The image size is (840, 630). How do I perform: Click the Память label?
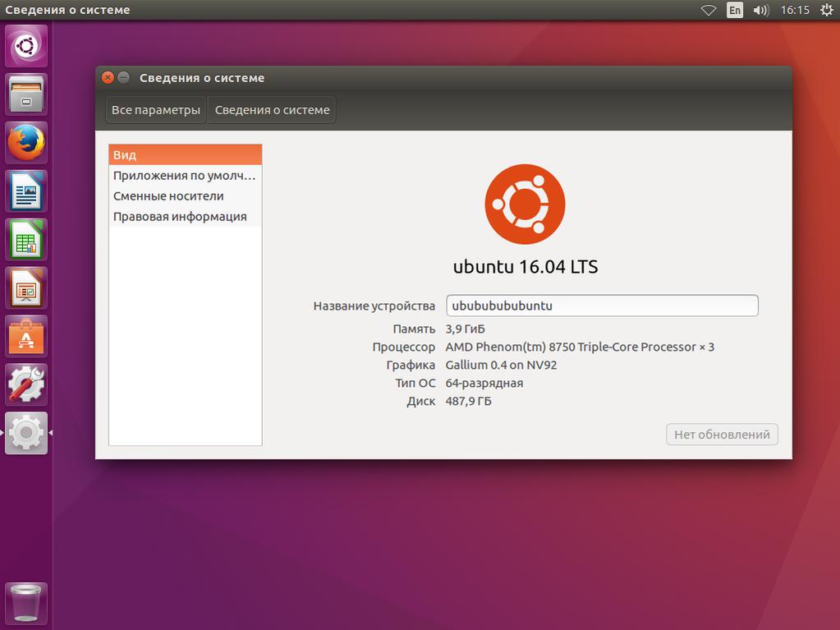click(x=414, y=329)
